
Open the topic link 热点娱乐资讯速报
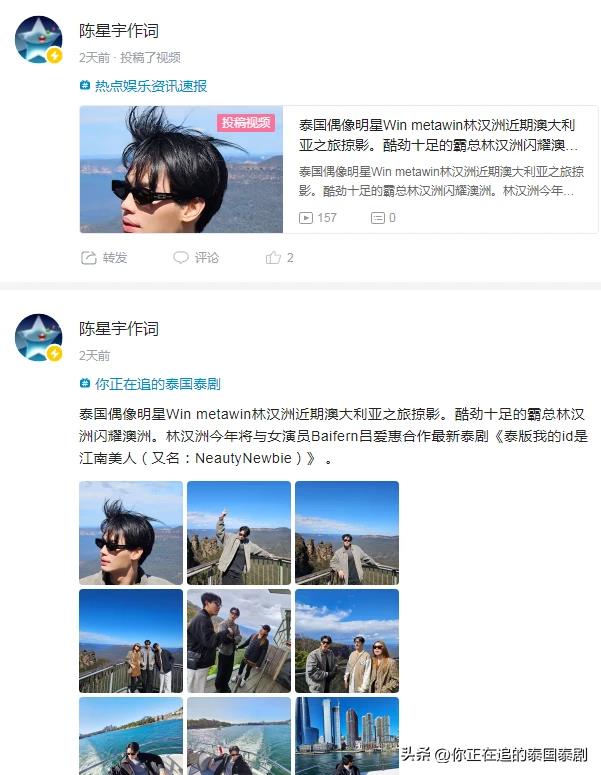point(151,86)
